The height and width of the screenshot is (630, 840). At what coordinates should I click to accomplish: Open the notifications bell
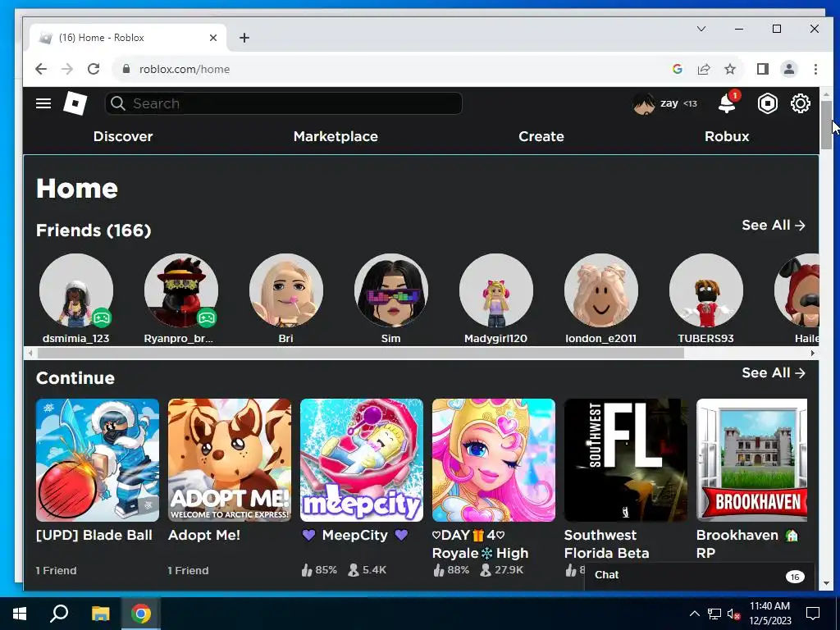(727, 103)
